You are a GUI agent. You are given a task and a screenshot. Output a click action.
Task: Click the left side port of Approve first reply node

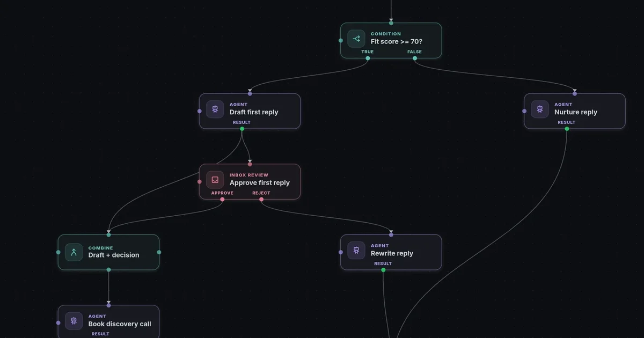click(200, 181)
